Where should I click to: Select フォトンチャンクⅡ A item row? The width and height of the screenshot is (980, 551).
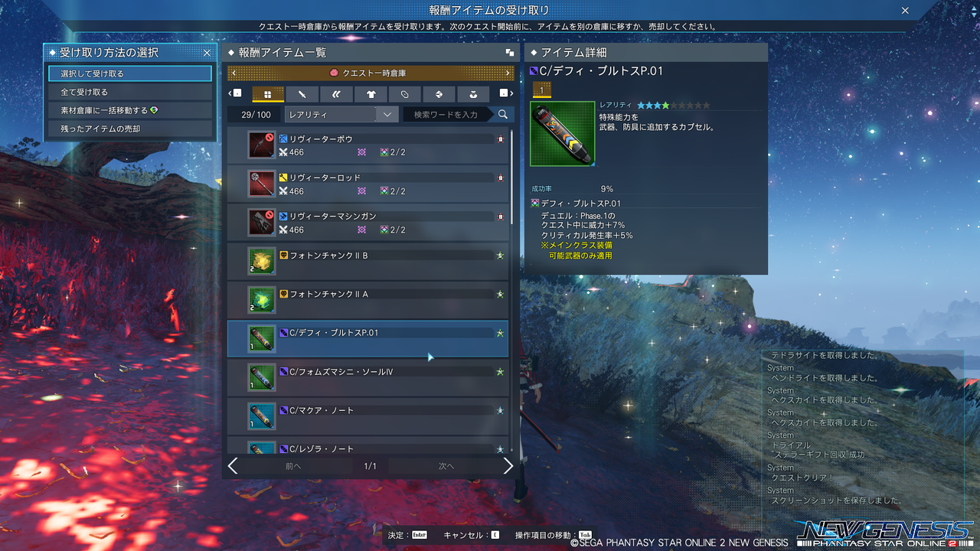(368, 300)
